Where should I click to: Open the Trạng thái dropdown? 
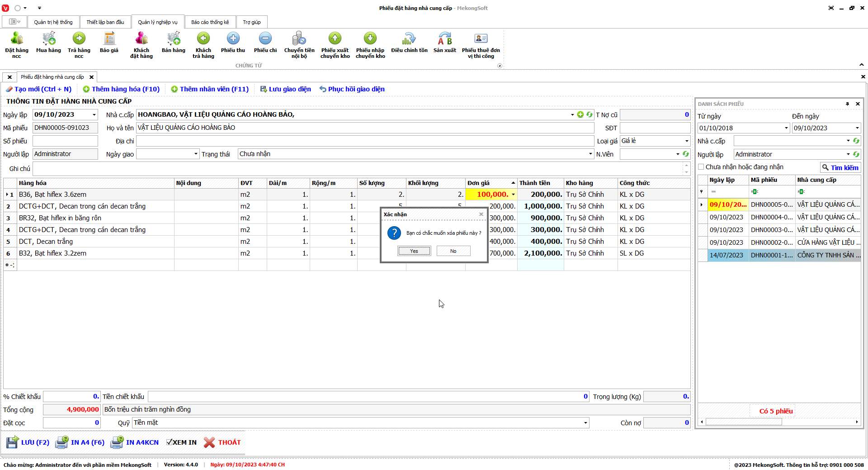590,154
